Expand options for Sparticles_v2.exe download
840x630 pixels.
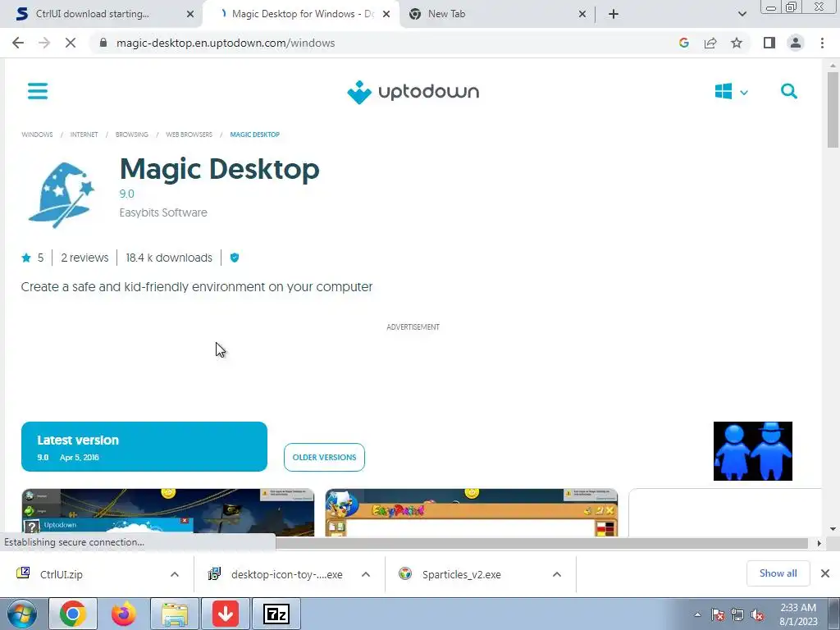pyautogui.click(x=557, y=574)
